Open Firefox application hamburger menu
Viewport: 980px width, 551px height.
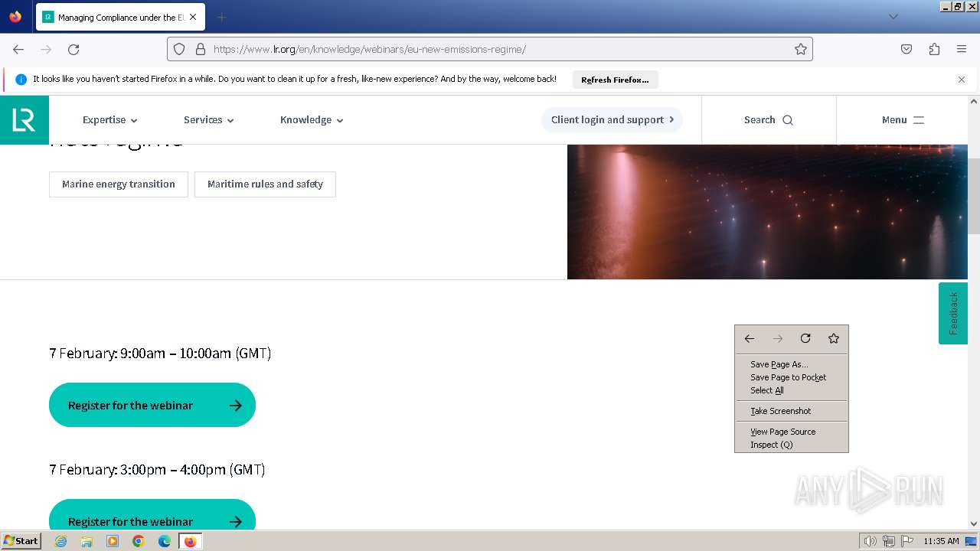click(962, 49)
